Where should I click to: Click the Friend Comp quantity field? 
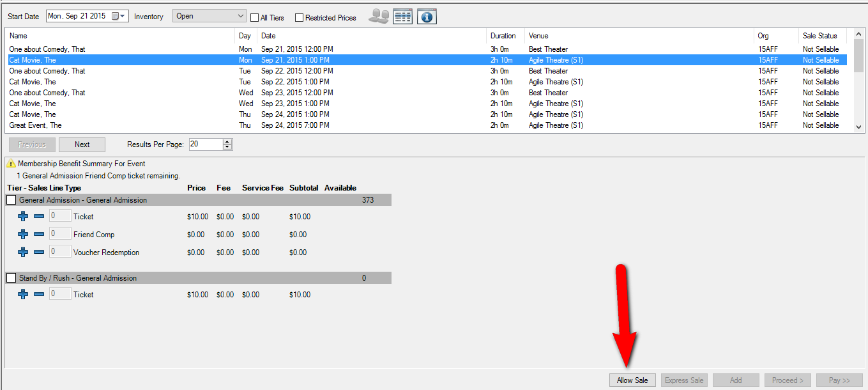60,234
